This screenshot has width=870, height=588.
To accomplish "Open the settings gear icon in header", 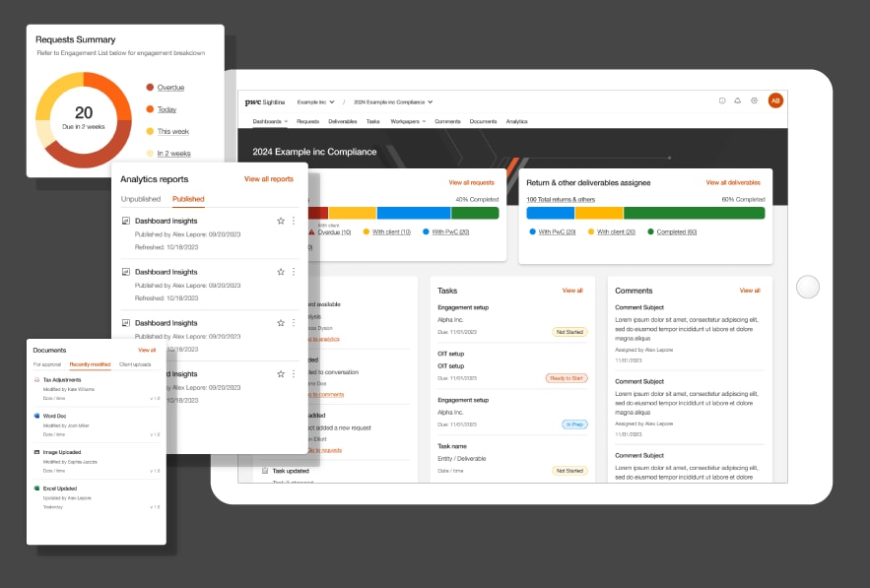I will pyautogui.click(x=754, y=100).
